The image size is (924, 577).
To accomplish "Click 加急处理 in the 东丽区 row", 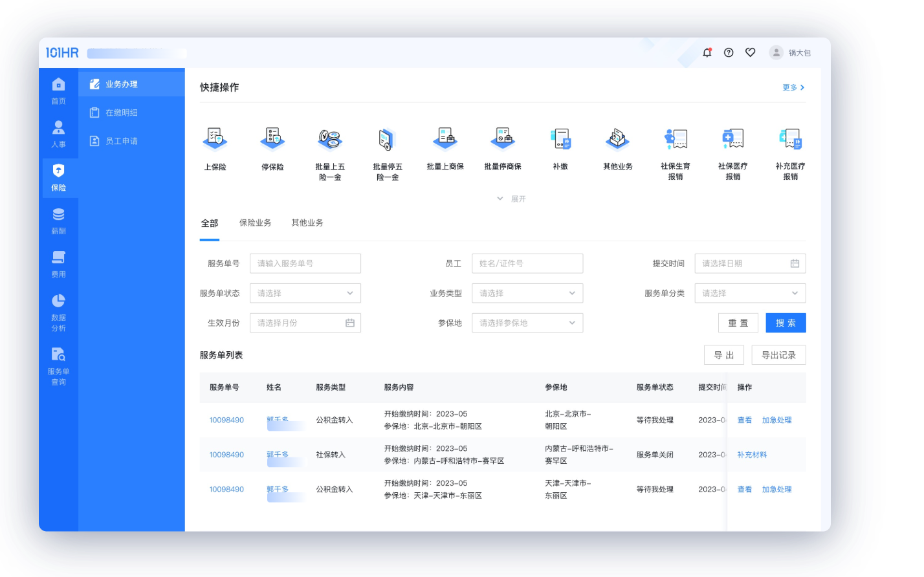I will pos(776,489).
